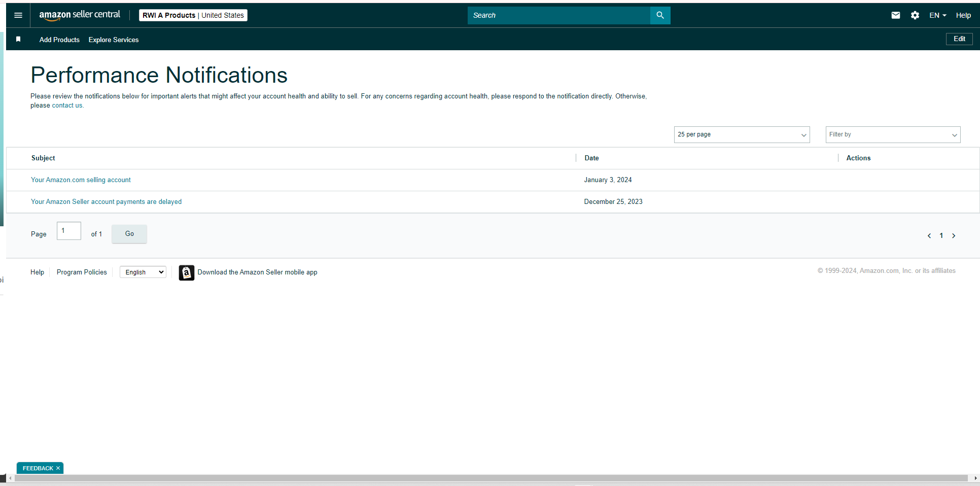This screenshot has height=486, width=980.
Task: Focus the Search input field
Action: 559,15
